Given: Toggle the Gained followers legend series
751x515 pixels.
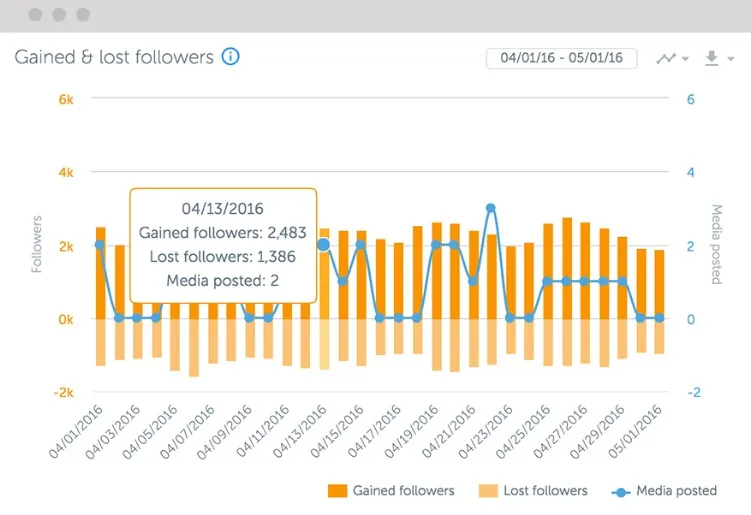Looking at the screenshot, I should (x=391, y=491).
